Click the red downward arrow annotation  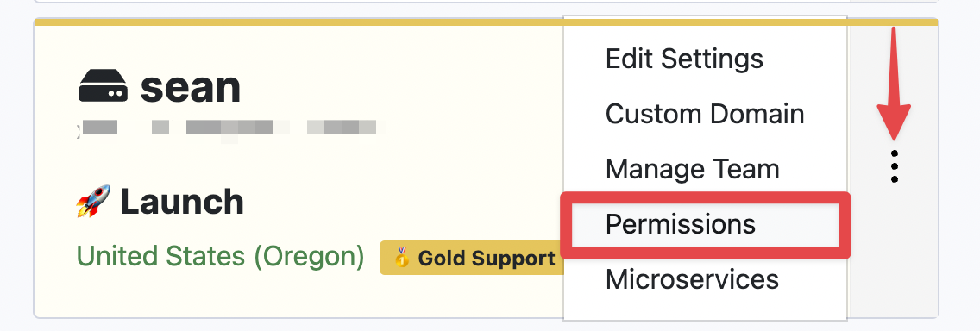894,83
